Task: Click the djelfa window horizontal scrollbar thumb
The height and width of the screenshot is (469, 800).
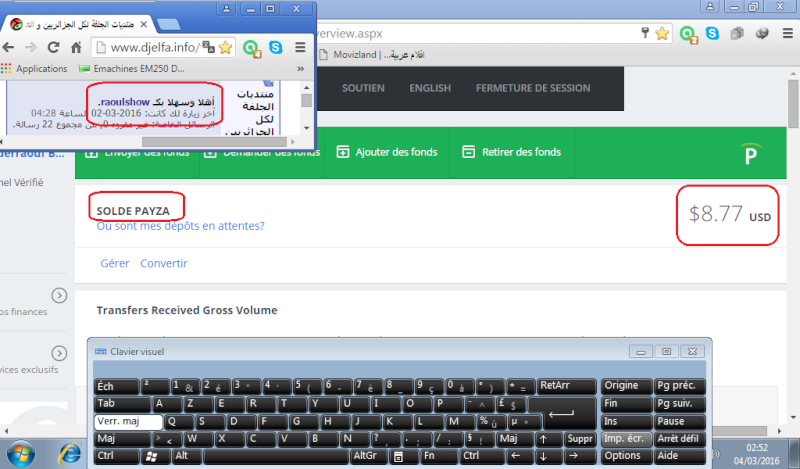Action: [214, 141]
